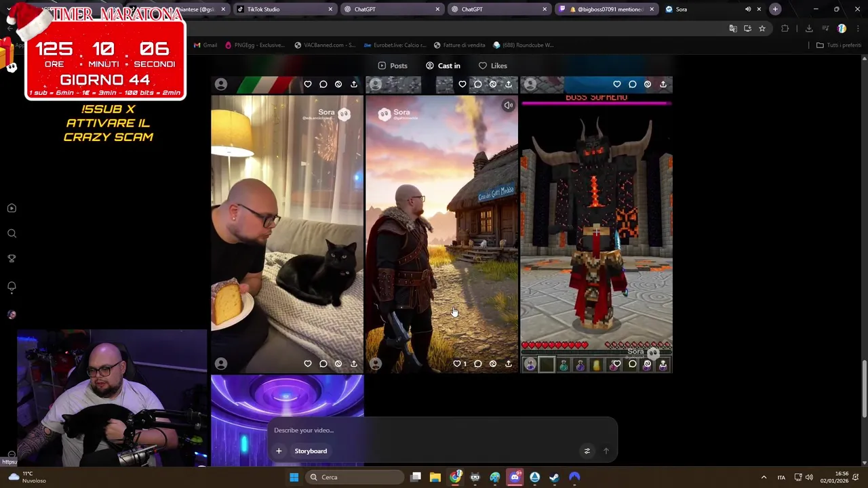Mute the Sora browser tab audio
Image resolution: width=868 pixels, height=488 pixels.
pos(748,9)
